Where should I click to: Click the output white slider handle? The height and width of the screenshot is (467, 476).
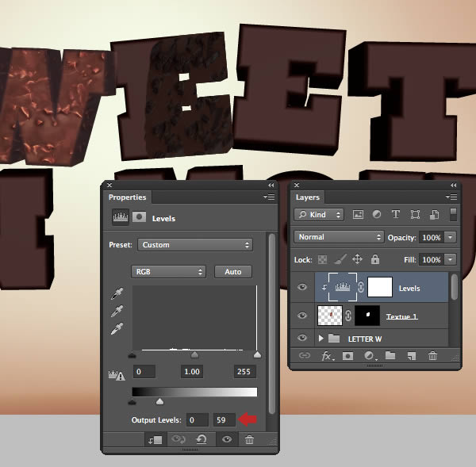pos(159,402)
